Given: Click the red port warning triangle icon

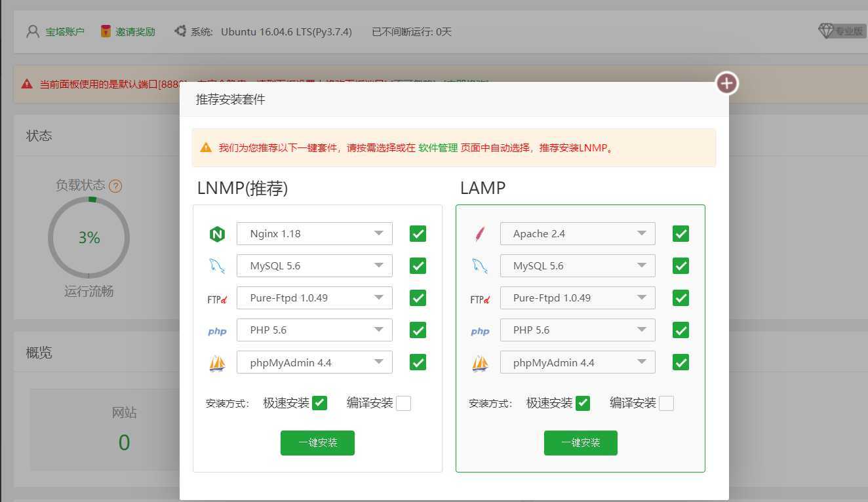Looking at the screenshot, I should [x=27, y=84].
